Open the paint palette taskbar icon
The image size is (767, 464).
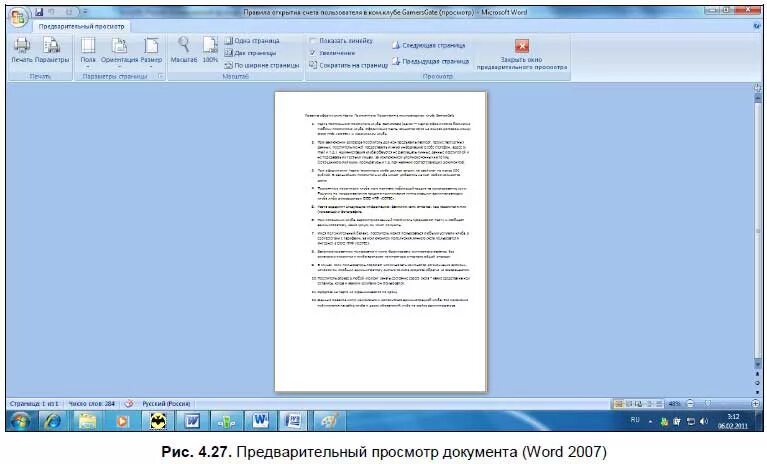[329, 421]
